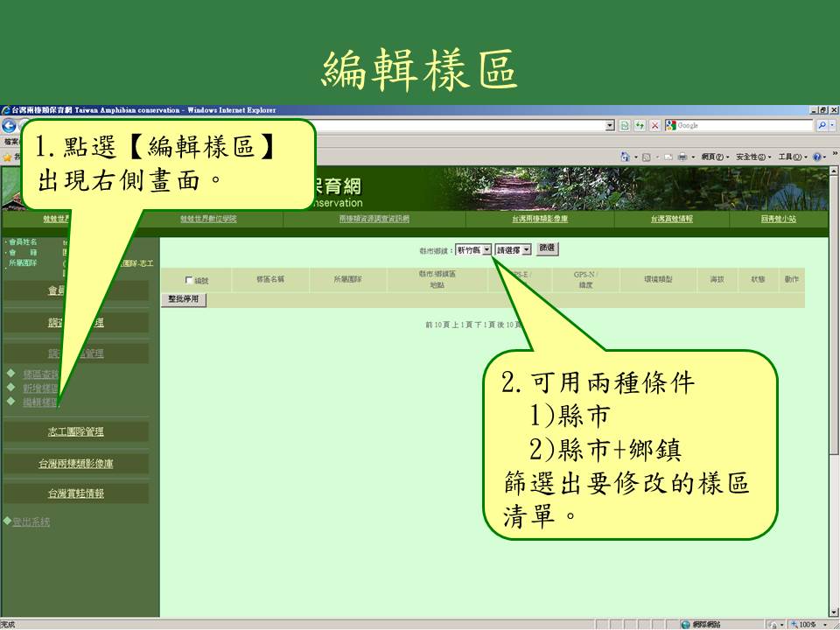
Task: Stop loading with the red X icon
Action: (x=654, y=126)
